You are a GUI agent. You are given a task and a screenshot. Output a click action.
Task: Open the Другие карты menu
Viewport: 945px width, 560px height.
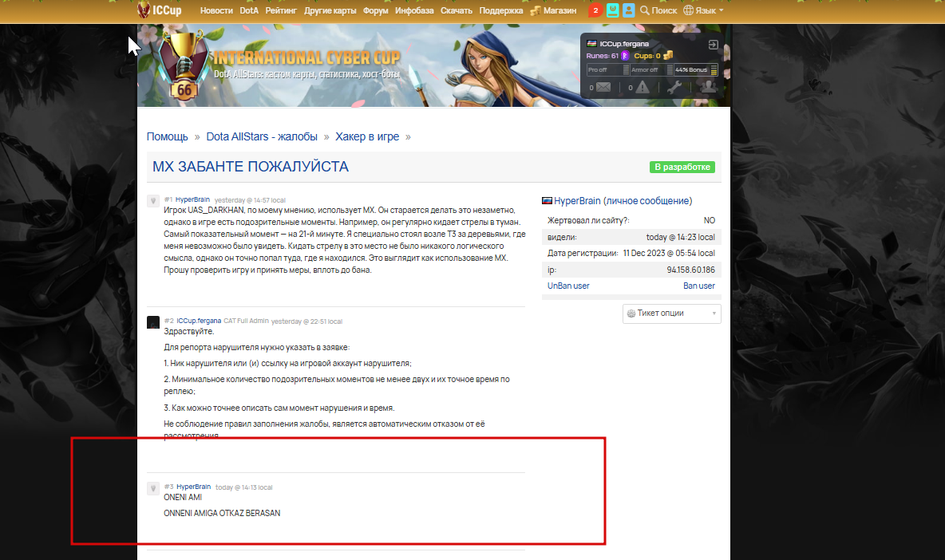pyautogui.click(x=330, y=10)
